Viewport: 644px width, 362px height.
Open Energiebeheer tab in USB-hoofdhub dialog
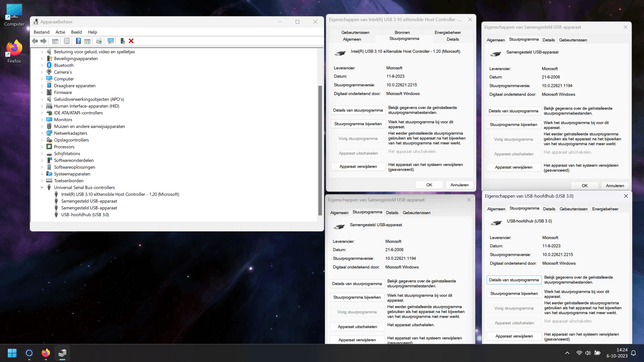coord(605,209)
